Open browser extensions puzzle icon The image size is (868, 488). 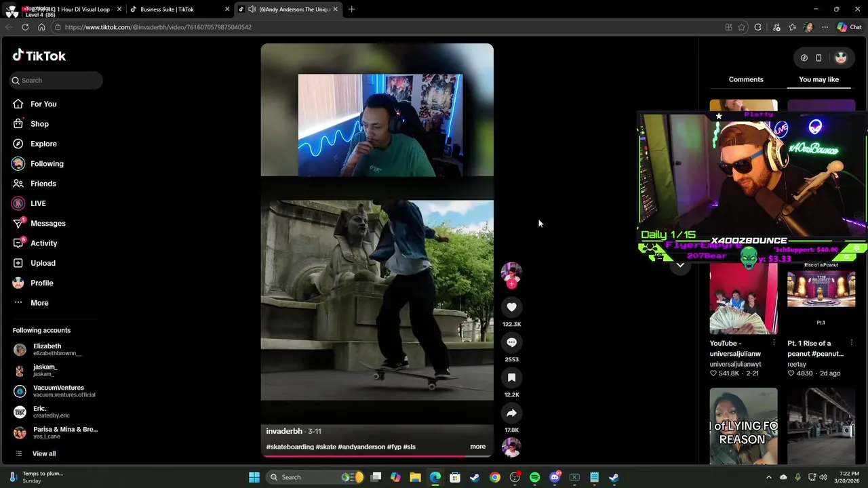758,27
